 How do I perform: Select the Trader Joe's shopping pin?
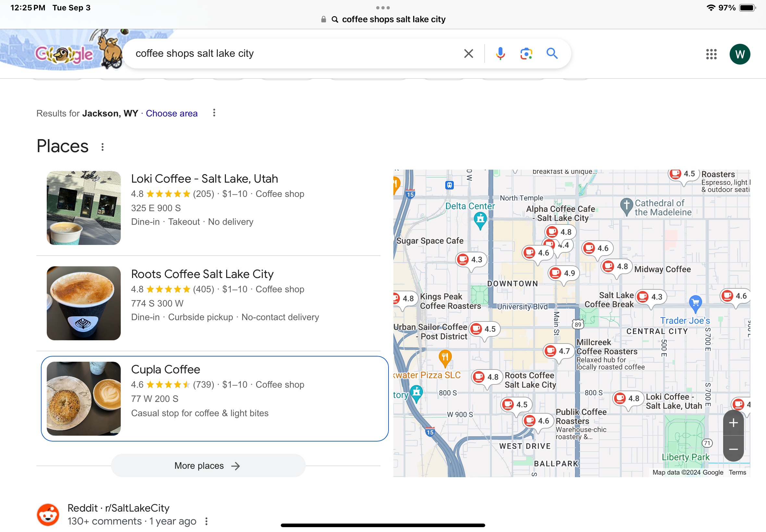695,303
